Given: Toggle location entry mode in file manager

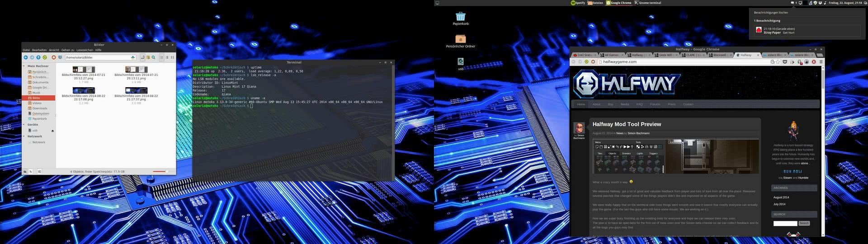Looking at the screenshot, I should (x=142, y=57).
